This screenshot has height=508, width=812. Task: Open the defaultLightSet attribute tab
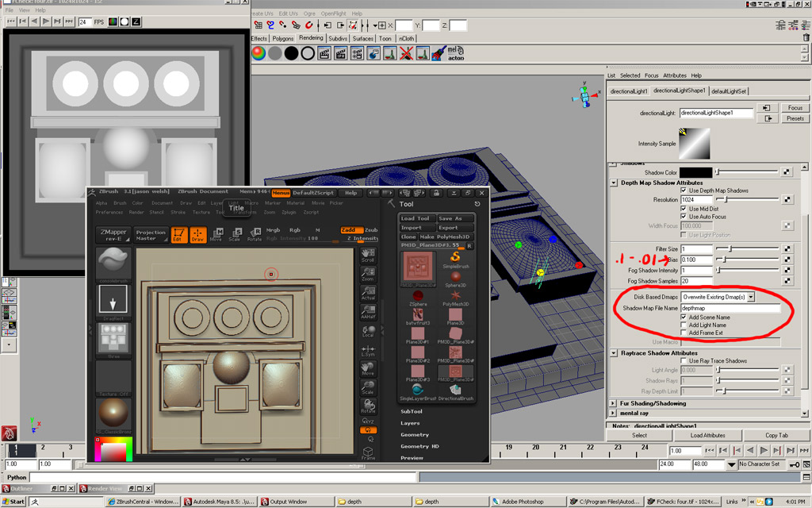[730, 91]
